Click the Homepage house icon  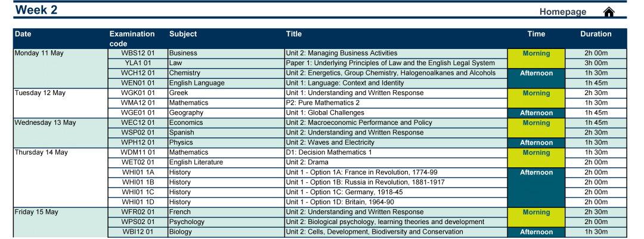pyautogui.click(x=609, y=12)
